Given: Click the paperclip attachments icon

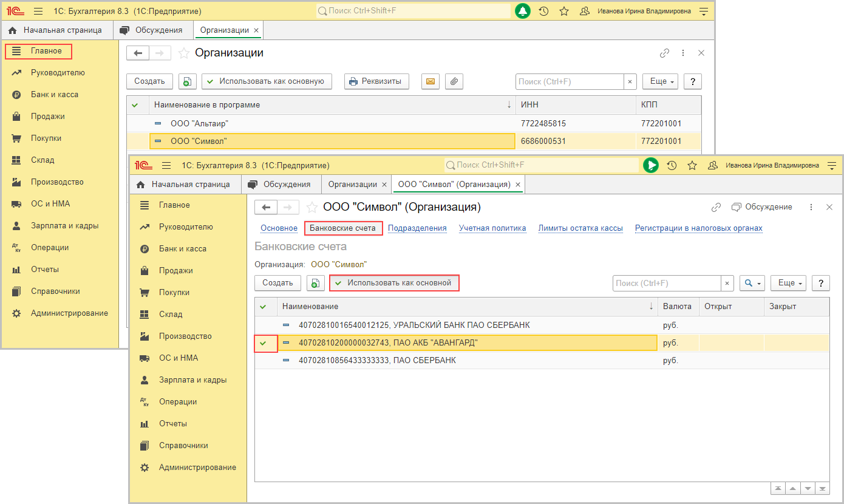Looking at the screenshot, I should [x=454, y=81].
